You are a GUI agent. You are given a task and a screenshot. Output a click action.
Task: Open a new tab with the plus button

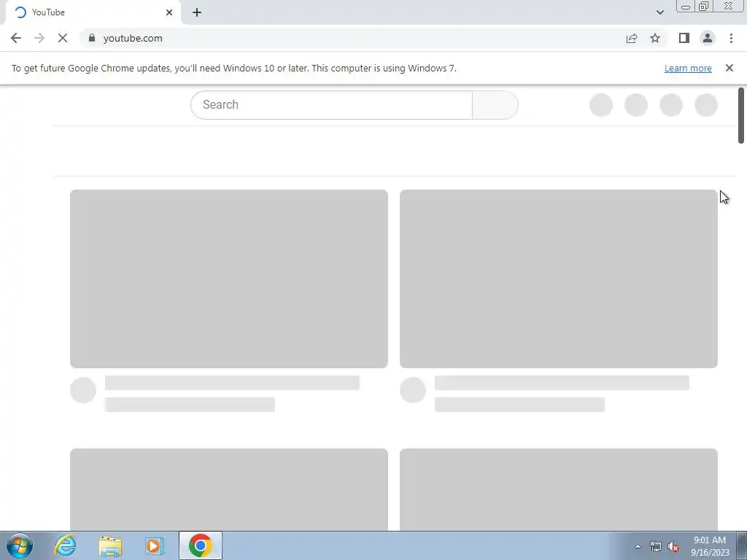197,12
